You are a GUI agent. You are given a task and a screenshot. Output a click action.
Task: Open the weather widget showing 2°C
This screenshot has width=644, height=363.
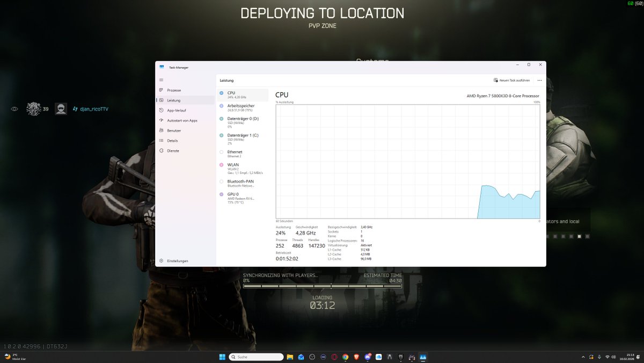click(14, 357)
